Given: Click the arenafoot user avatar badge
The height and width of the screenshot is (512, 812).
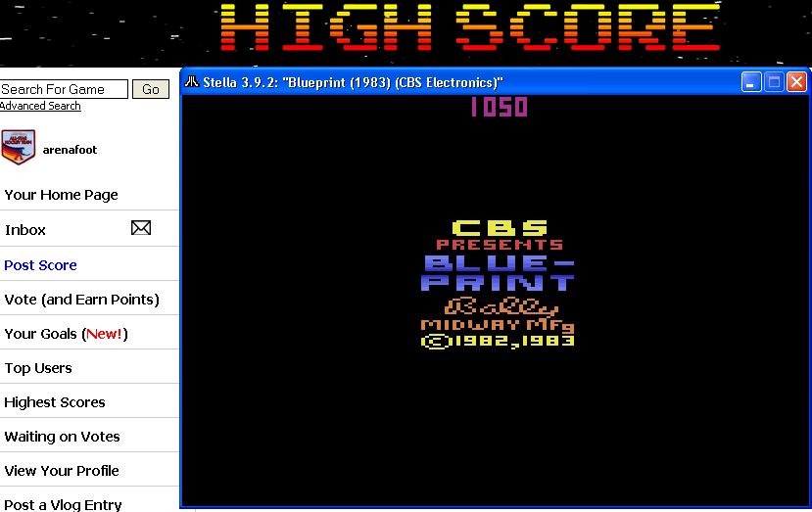Looking at the screenshot, I should (x=19, y=147).
